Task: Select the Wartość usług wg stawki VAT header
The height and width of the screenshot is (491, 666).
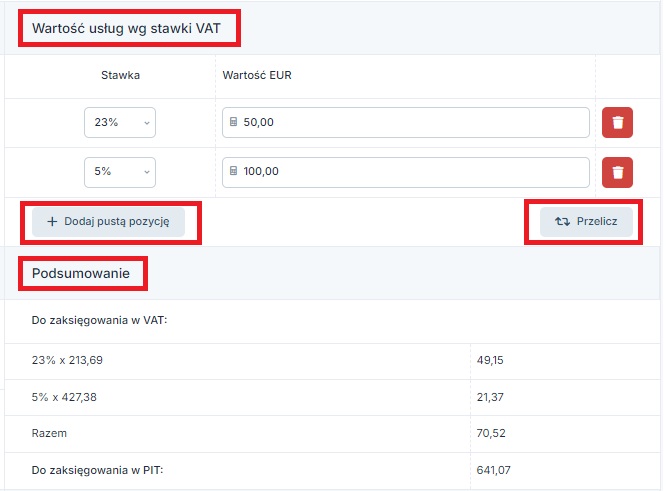Action: 126,28
